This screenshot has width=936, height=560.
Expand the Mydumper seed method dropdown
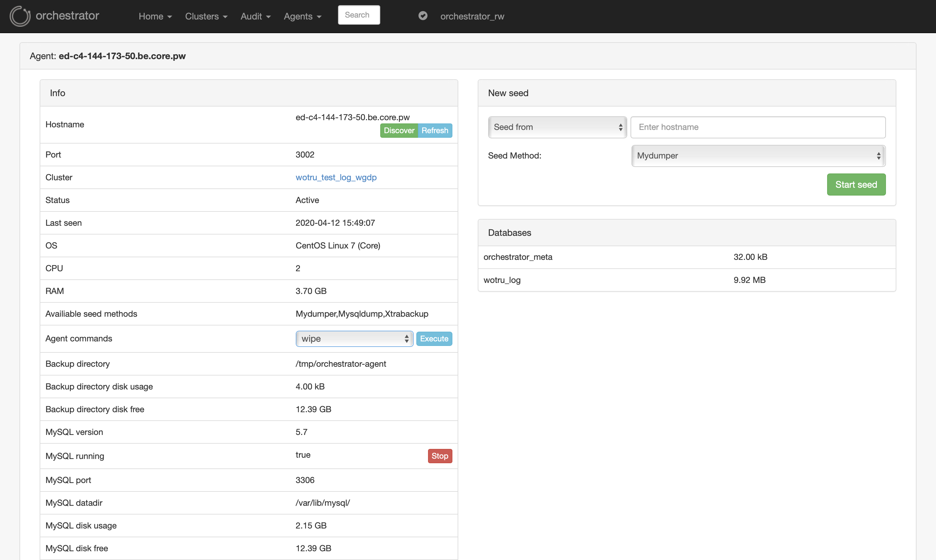pos(758,156)
